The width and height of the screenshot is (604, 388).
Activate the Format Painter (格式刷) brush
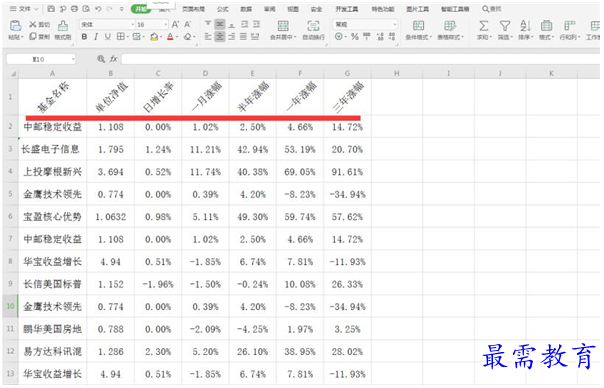tap(63, 26)
